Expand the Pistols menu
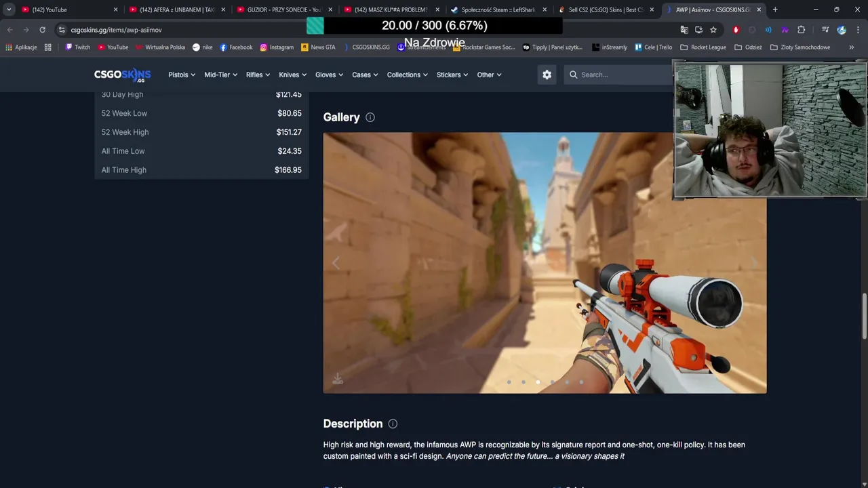Image resolution: width=868 pixels, height=488 pixels. [182, 75]
